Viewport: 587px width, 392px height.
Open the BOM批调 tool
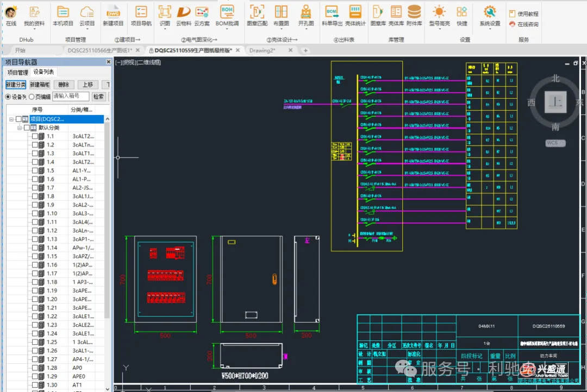tap(227, 13)
